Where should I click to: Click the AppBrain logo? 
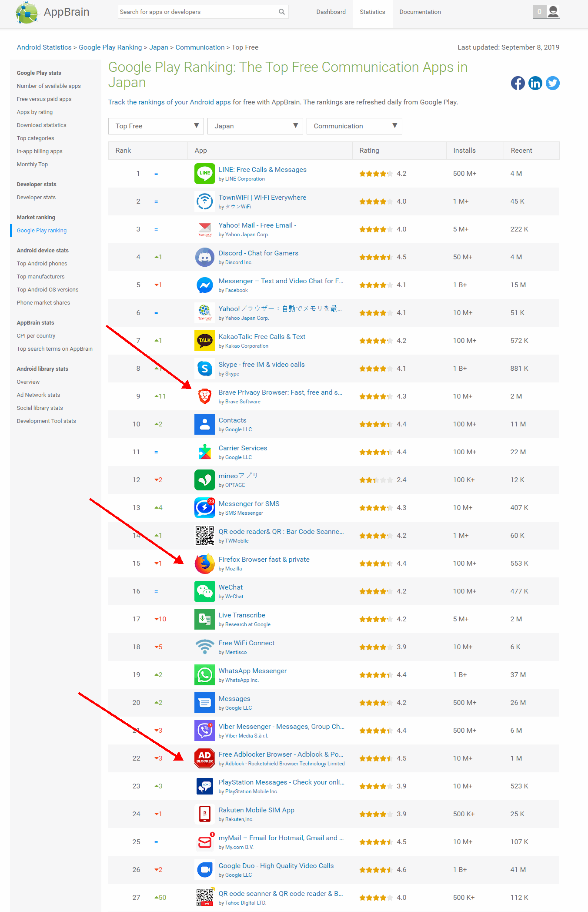(x=52, y=12)
